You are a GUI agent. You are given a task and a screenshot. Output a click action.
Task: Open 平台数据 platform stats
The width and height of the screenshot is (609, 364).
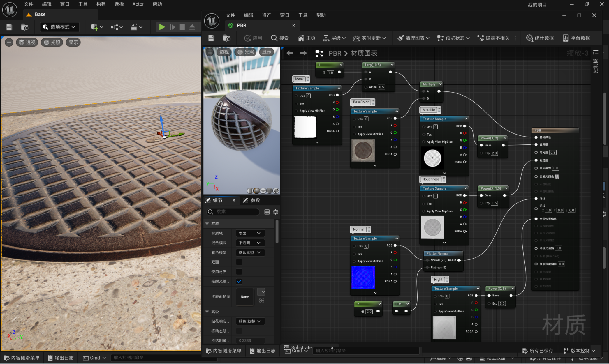576,38
